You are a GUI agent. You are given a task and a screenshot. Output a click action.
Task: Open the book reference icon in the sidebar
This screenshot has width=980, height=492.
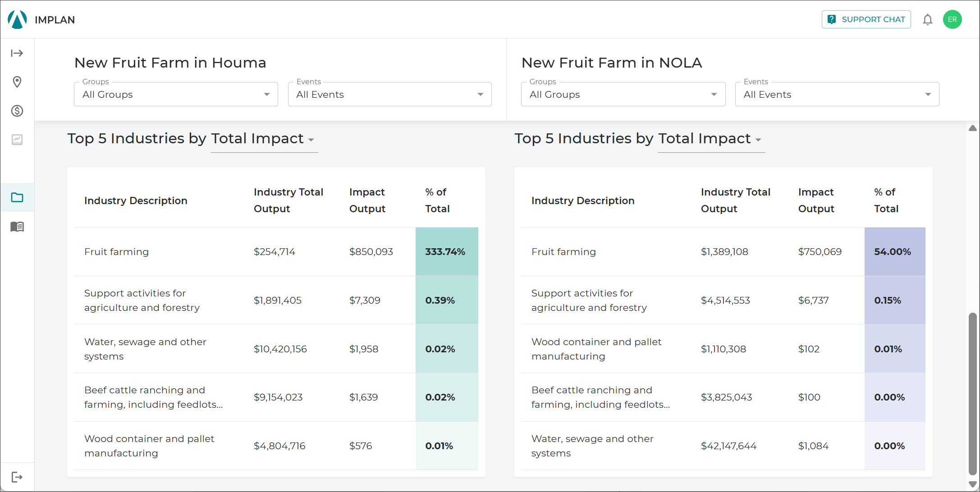point(17,226)
